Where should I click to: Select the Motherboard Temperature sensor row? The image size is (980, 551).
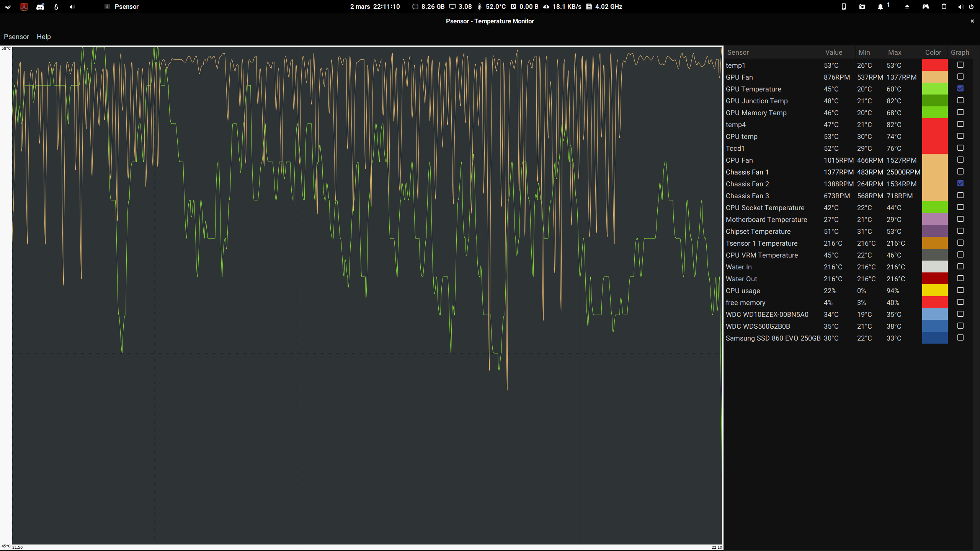tap(766, 219)
